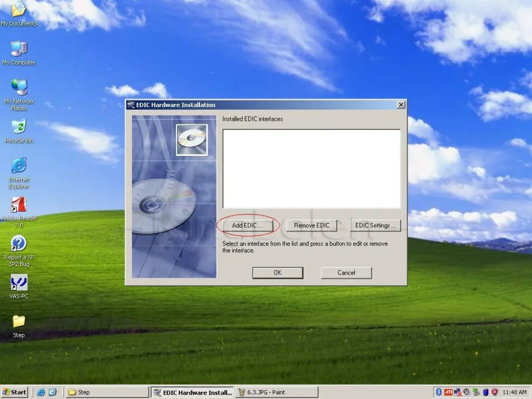
Task: Select the CD icon in the installer banner
Action: click(x=192, y=140)
